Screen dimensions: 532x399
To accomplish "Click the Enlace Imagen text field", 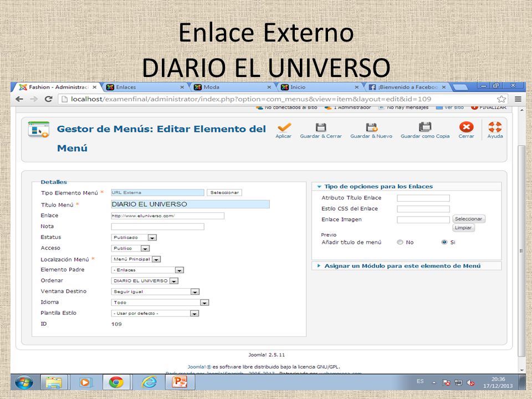I will pos(423,220).
